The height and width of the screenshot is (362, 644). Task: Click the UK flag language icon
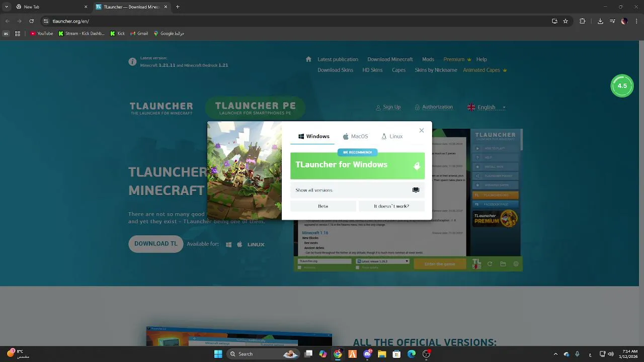(x=471, y=107)
